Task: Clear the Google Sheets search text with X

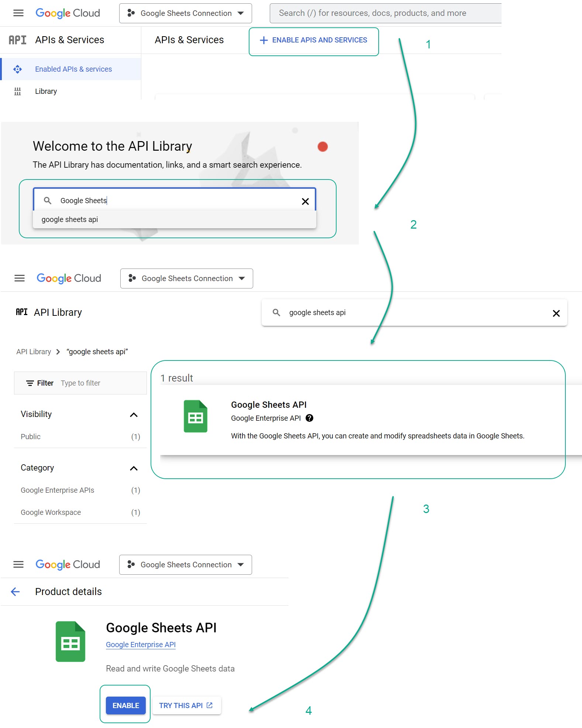Action: 305,201
